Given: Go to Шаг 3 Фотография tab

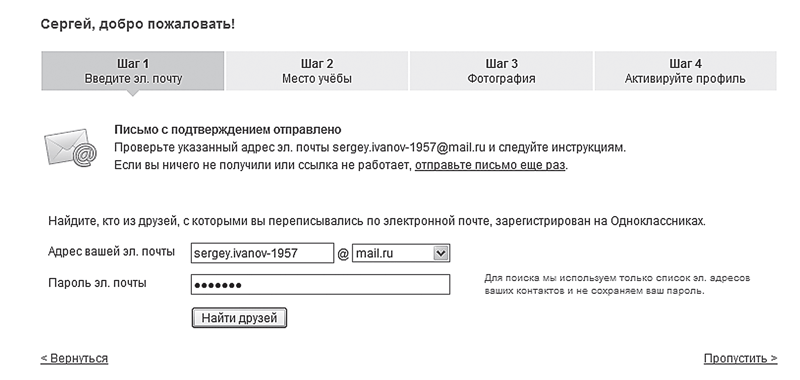Looking at the screenshot, I should (501, 71).
